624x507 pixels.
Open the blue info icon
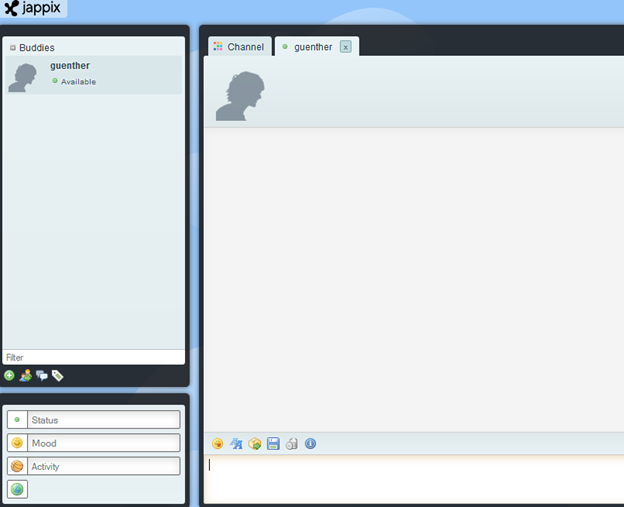tap(310, 443)
